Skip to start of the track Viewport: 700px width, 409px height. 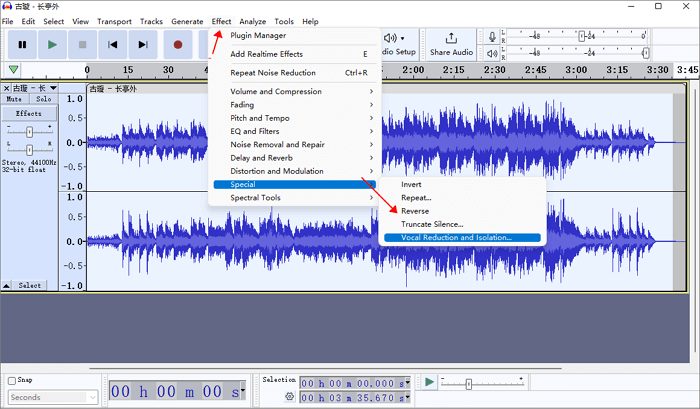(x=113, y=44)
